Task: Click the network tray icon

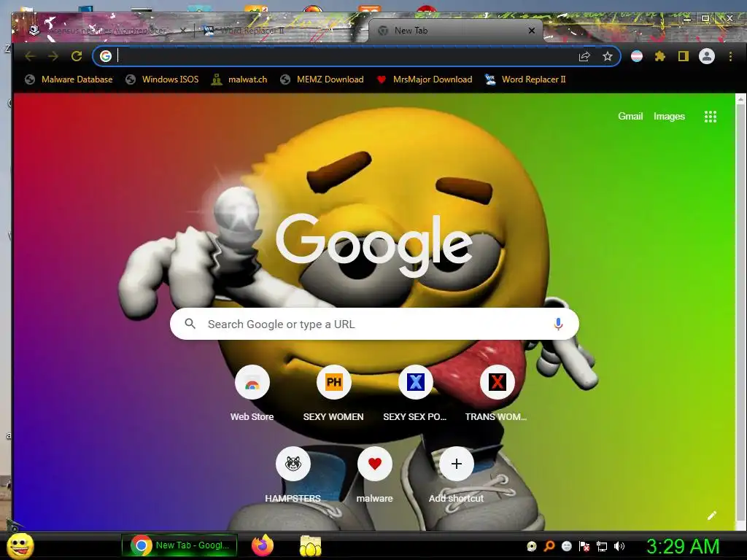Action: point(602,546)
